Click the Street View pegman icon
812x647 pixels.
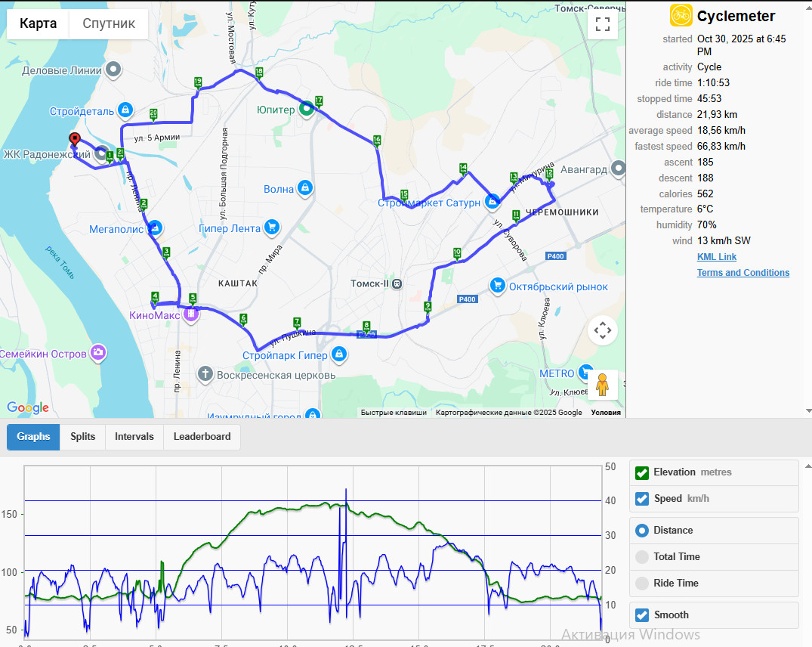(602, 385)
